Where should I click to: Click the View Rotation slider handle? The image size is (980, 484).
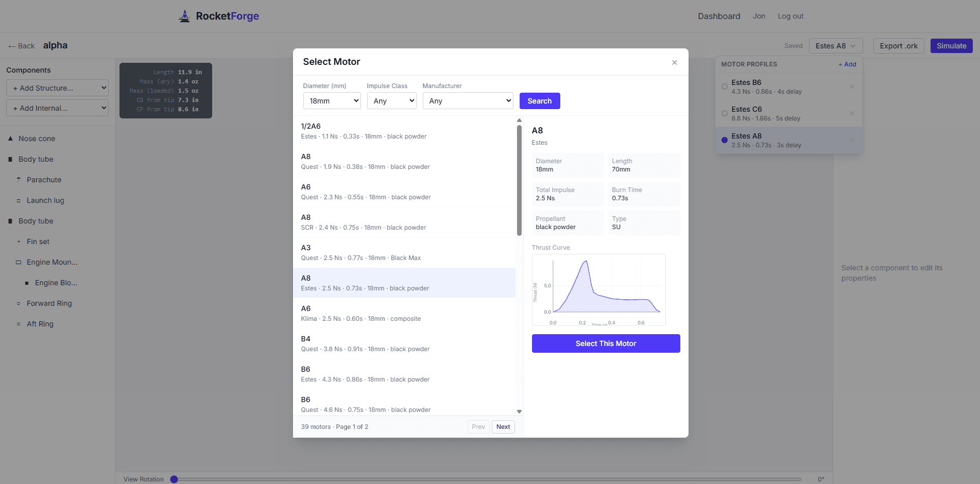point(174,479)
